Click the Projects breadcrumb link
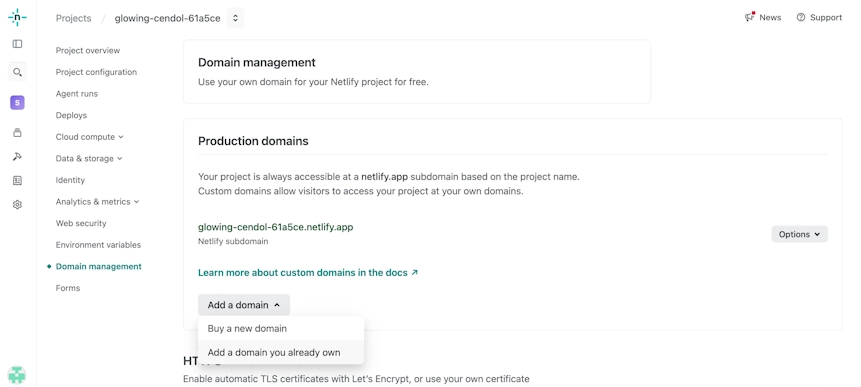Screen dimensions: 861x387 point(73,18)
